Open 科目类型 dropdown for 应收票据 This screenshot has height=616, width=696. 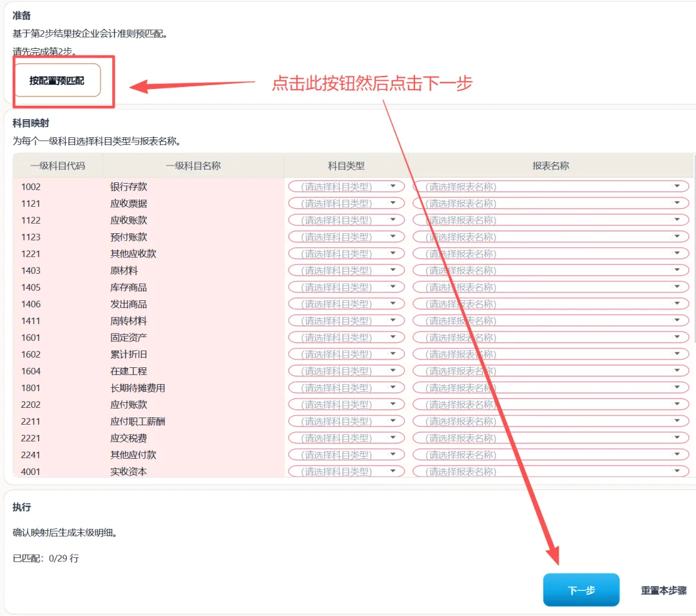pos(346,203)
